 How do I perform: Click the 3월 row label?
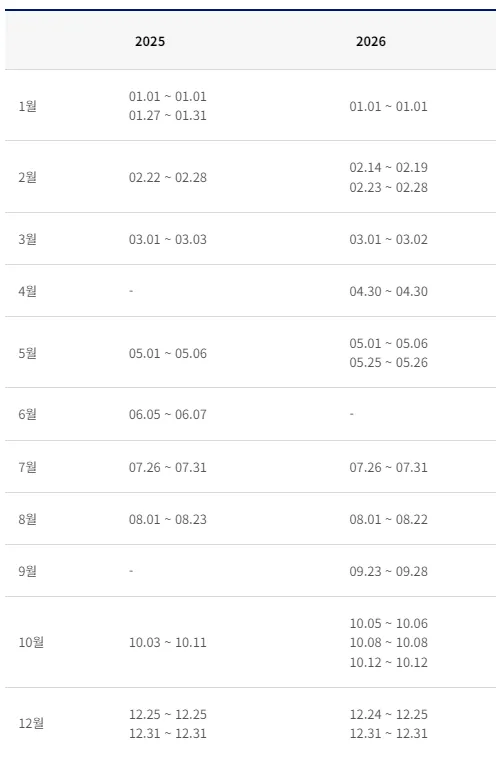(x=28, y=239)
